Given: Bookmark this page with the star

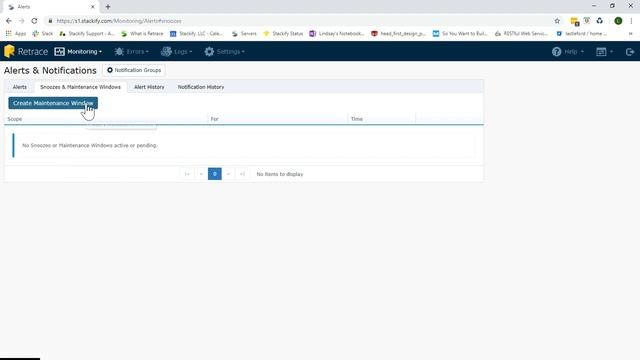Looking at the screenshot, I should pyautogui.click(x=557, y=21).
